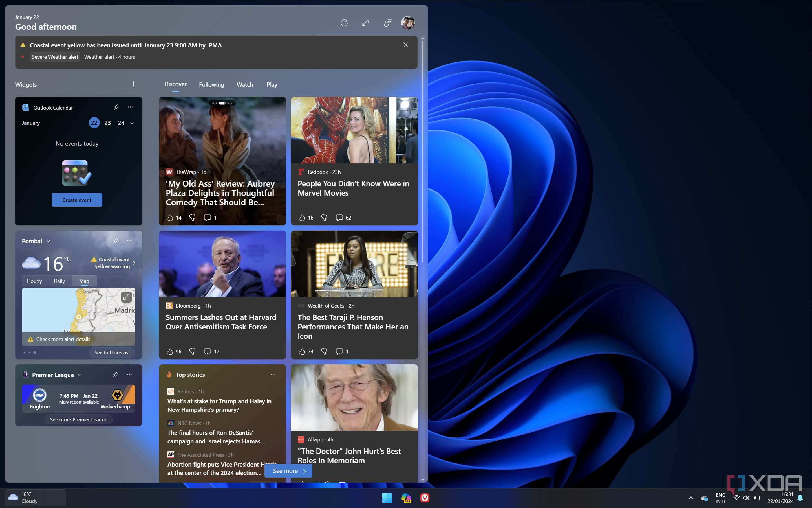
Task: Open Pombal location dropdown
Action: 48,241
